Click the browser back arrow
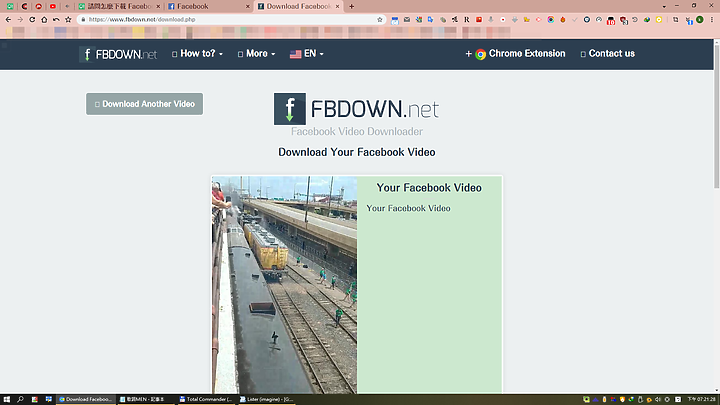 (x=8, y=19)
